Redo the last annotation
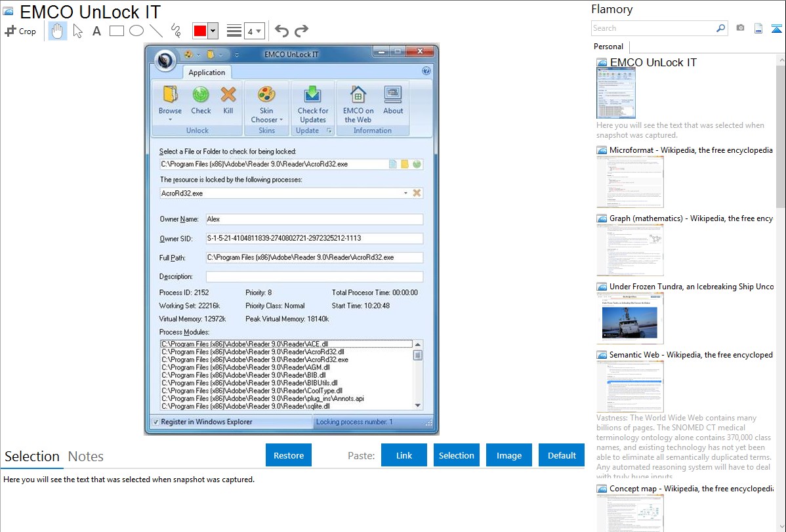Image resolution: width=786 pixels, height=532 pixels. [301, 31]
